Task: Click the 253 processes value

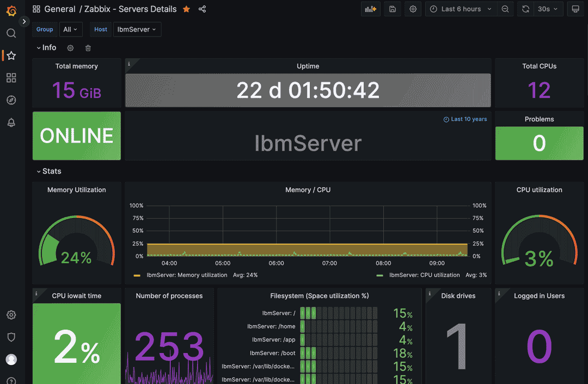Action: pos(169,346)
